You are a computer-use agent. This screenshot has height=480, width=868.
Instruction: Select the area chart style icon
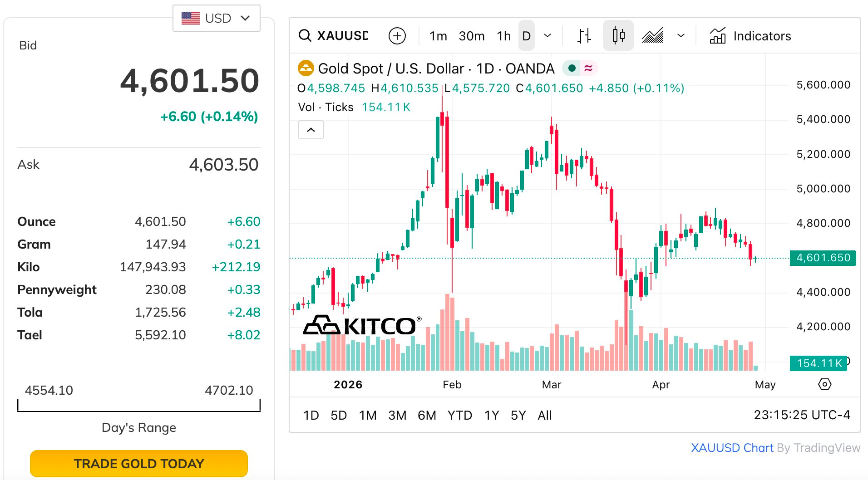[652, 36]
